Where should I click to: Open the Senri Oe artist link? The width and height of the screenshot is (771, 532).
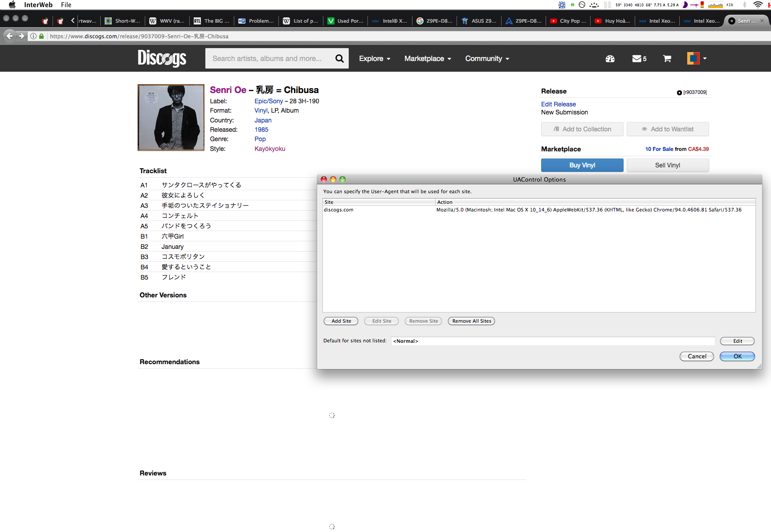pyautogui.click(x=228, y=90)
